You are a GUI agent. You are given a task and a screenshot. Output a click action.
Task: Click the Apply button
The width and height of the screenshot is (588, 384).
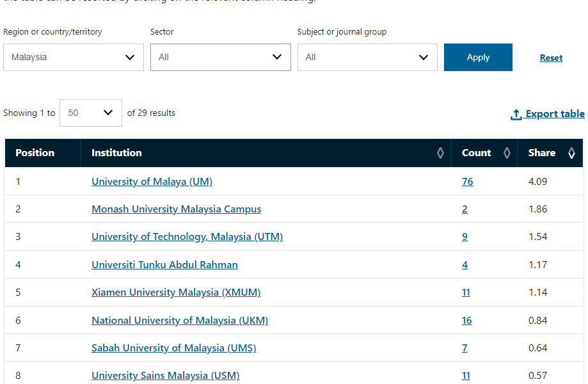[478, 58]
